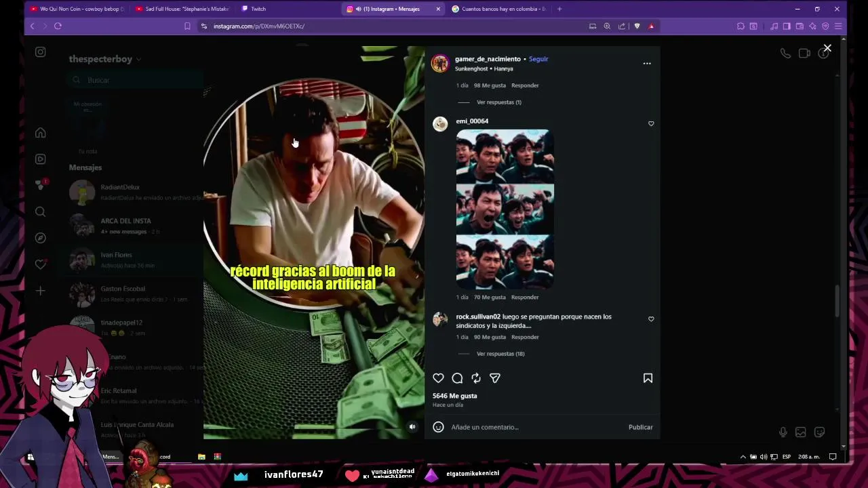Click the ESP language indicator

point(787,457)
